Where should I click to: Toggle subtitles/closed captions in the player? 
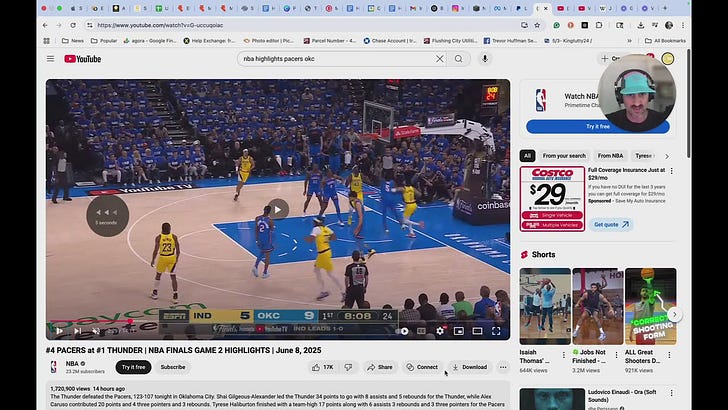click(x=421, y=331)
